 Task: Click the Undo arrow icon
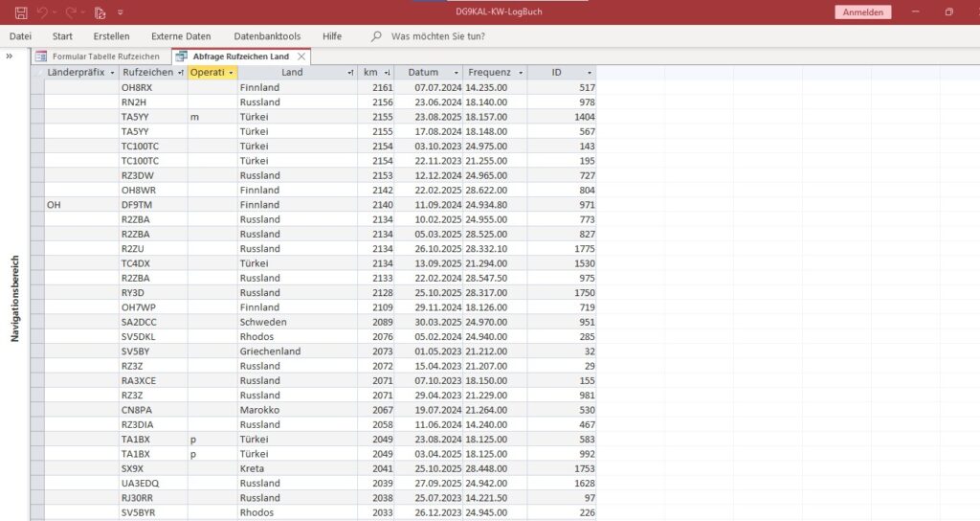43,12
